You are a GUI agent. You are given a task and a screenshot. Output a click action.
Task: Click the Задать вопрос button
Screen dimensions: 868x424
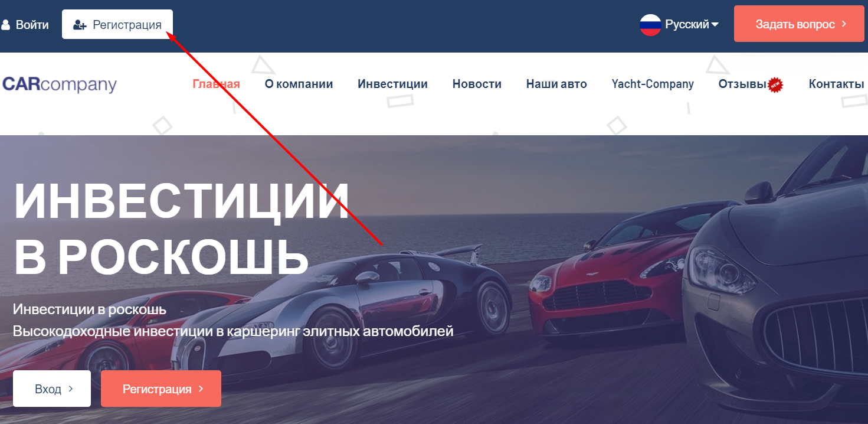(799, 24)
